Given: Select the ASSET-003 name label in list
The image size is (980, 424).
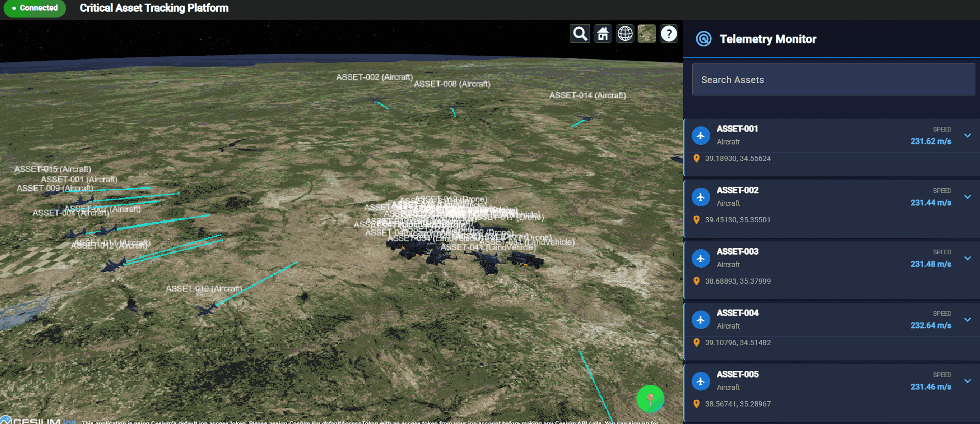Looking at the screenshot, I should click(738, 252).
